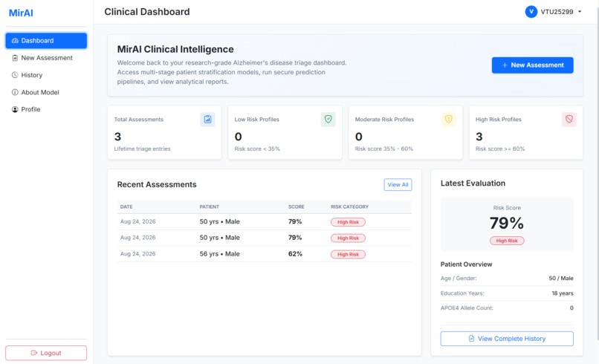This screenshot has height=364, width=599.
Task: Click the 18 years education value
Action: 563,293
